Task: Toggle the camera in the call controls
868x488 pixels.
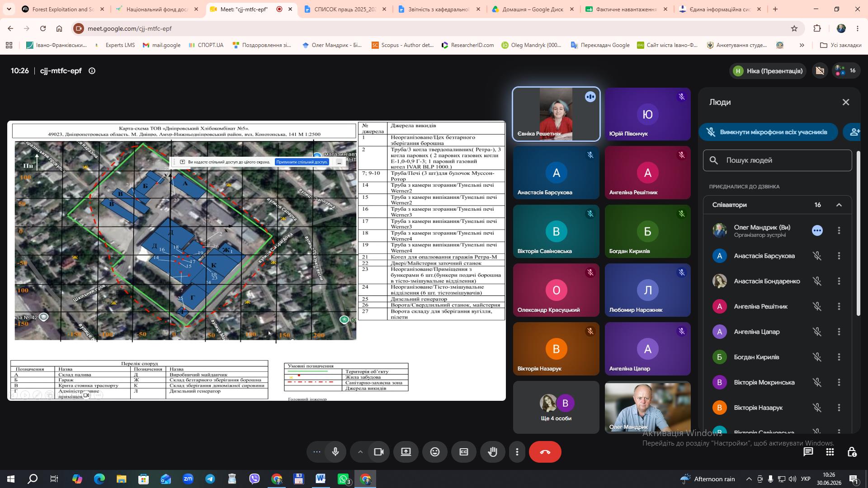Action: (379, 452)
